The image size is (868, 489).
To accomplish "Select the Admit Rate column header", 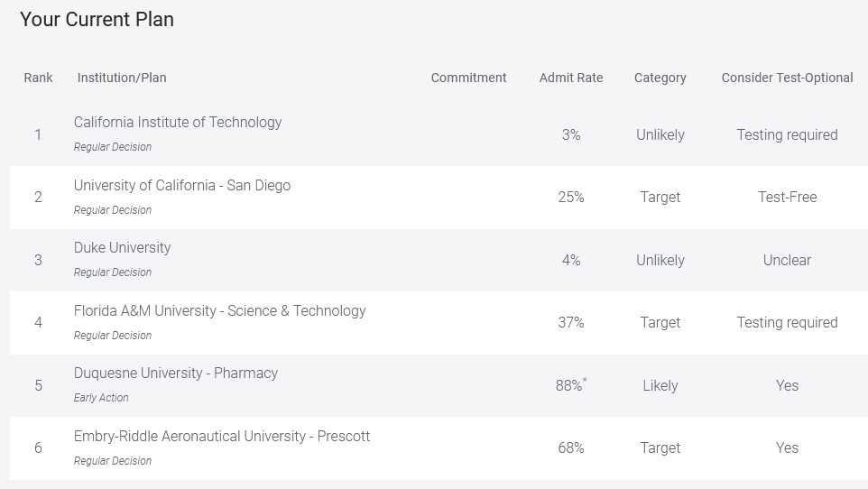I will pyautogui.click(x=571, y=78).
